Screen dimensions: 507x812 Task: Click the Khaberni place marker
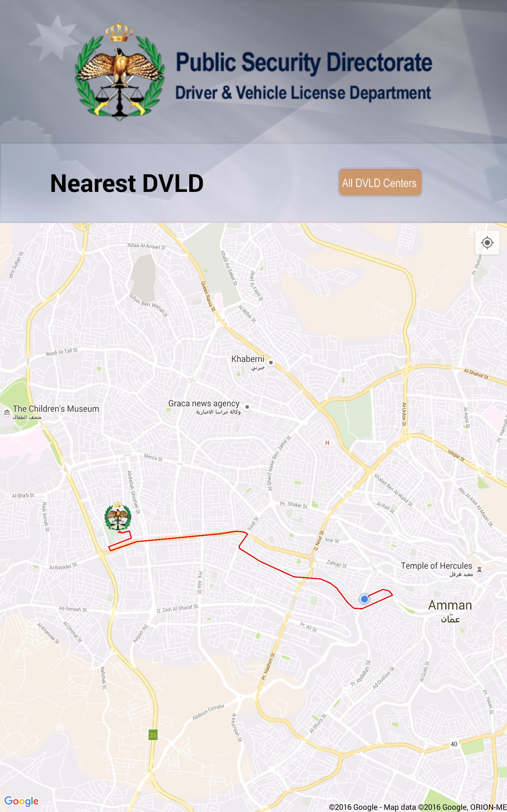click(x=271, y=363)
